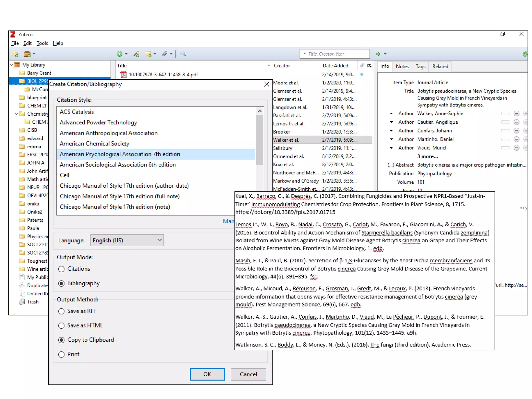Choose the Save as RTF option
Viewport: 532px width, 399px height.
pyautogui.click(x=62, y=311)
